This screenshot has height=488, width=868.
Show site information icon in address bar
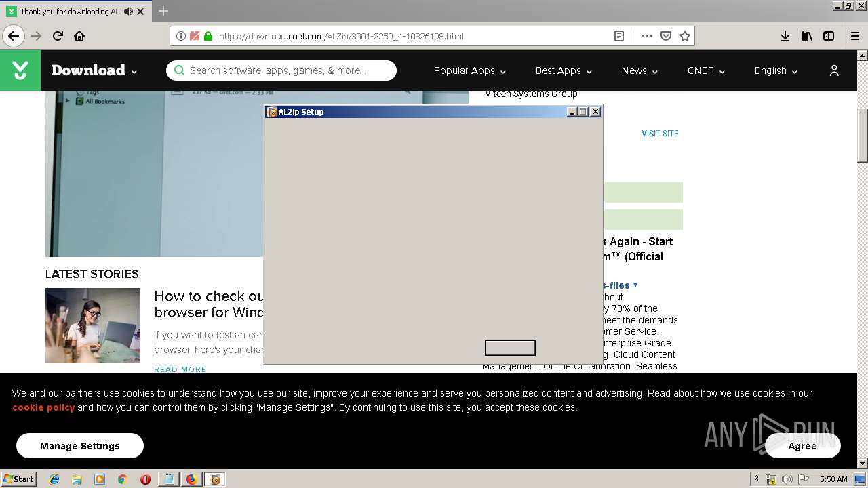coord(181,36)
